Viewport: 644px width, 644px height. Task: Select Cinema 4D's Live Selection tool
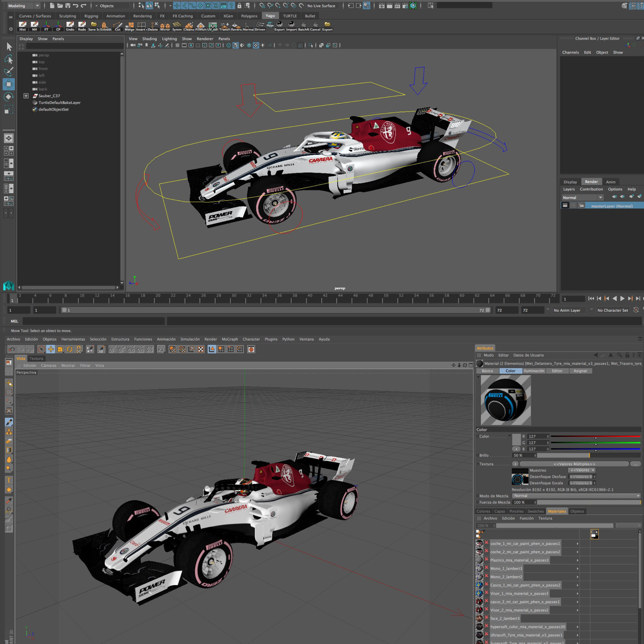(x=41, y=349)
